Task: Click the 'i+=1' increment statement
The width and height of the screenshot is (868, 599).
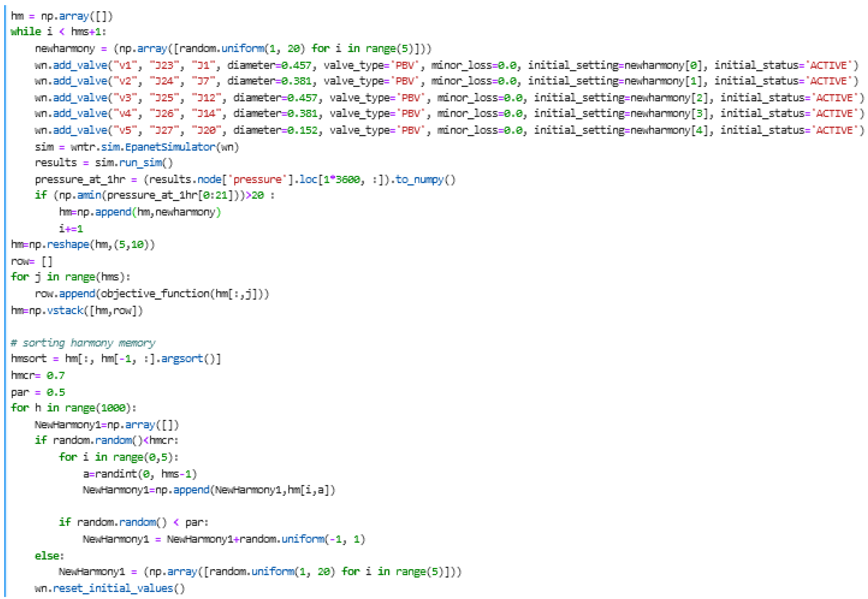Action: (x=71, y=229)
